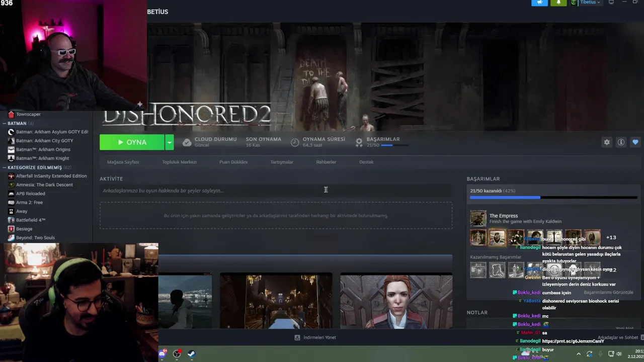The image size is (644, 362).
Task: Click the progress bar under top BAŞARIMLAR stat
Action: pos(394,145)
